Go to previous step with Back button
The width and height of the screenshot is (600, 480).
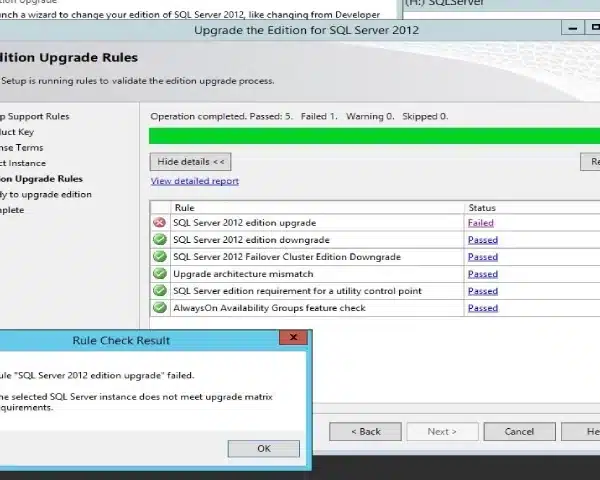[363, 431]
